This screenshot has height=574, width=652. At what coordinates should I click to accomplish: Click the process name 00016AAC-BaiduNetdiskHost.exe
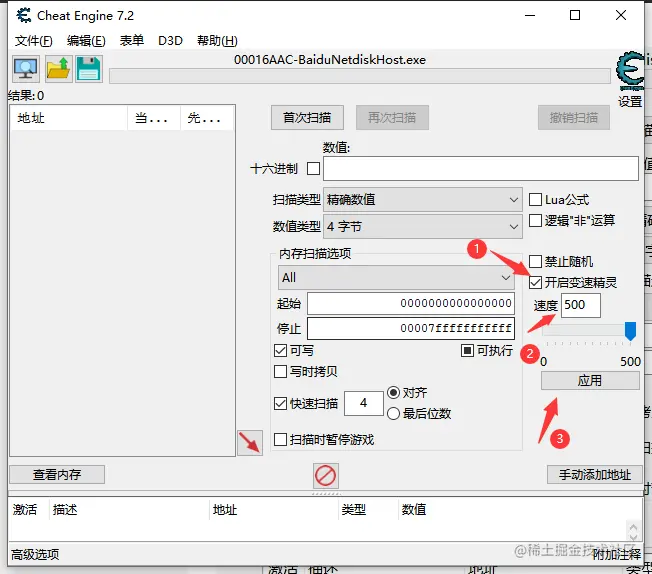click(x=330, y=60)
